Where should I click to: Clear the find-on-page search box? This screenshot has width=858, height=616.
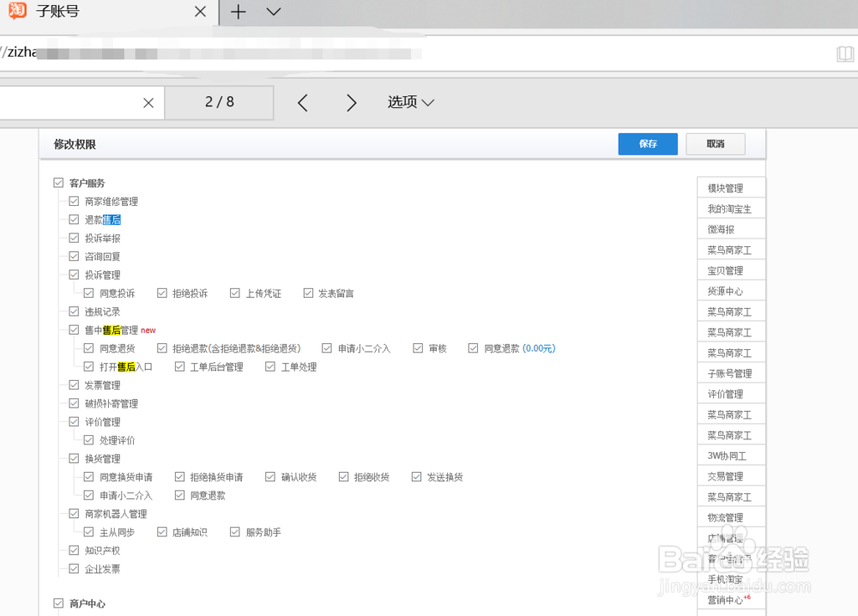point(148,103)
